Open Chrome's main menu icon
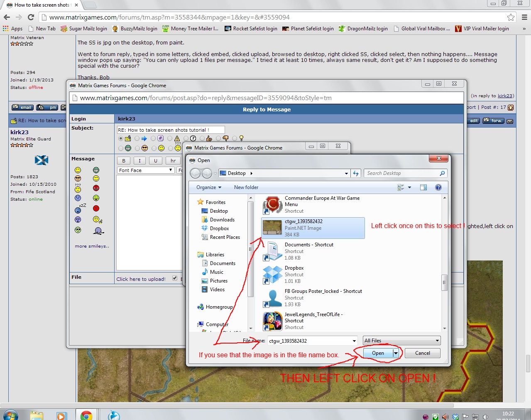 click(524, 17)
